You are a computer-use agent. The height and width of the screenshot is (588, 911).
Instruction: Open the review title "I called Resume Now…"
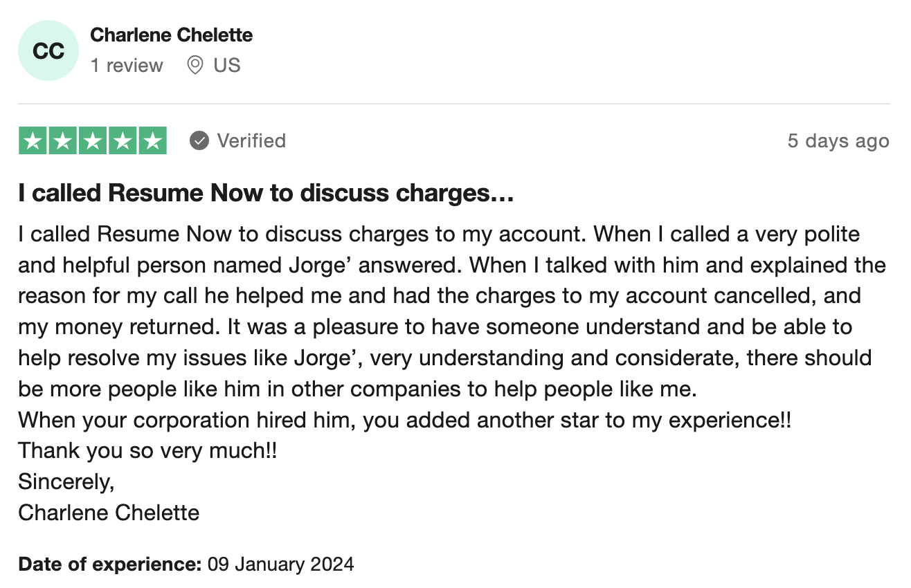click(x=266, y=194)
